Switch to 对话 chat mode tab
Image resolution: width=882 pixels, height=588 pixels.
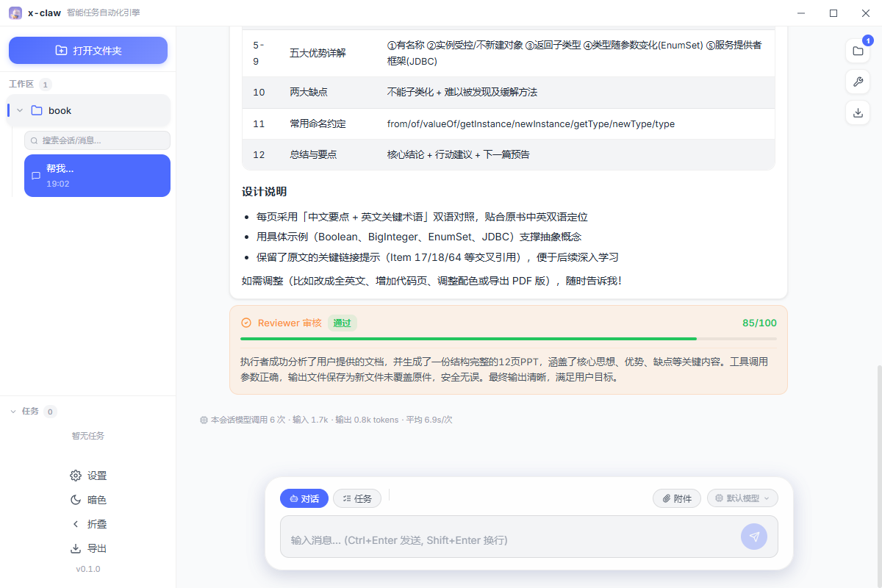click(304, 498)
